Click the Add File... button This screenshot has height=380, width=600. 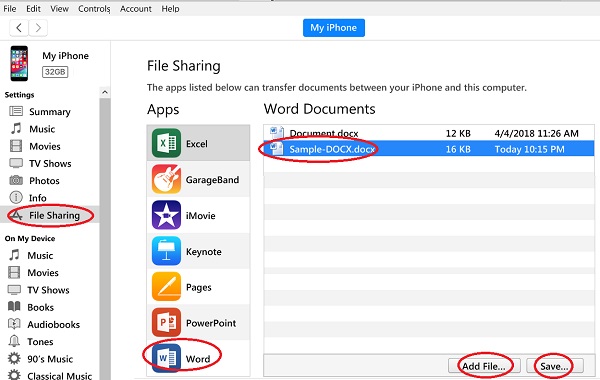coord(484,366)
